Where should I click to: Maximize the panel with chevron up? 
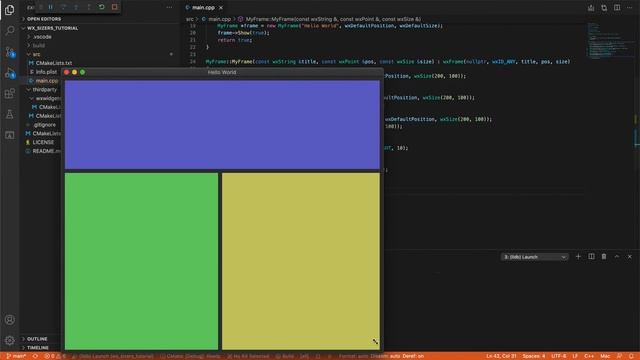point(617,256)
